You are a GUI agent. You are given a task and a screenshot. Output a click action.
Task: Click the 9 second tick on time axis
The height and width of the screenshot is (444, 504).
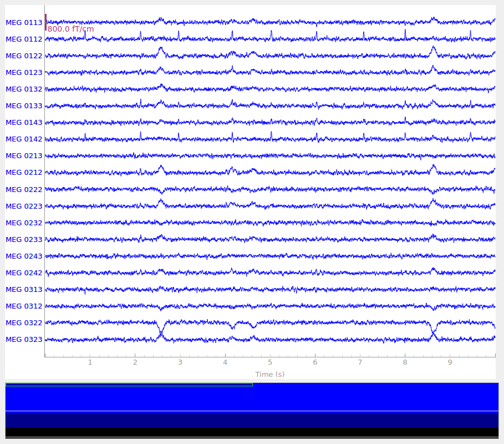(450, 362)
